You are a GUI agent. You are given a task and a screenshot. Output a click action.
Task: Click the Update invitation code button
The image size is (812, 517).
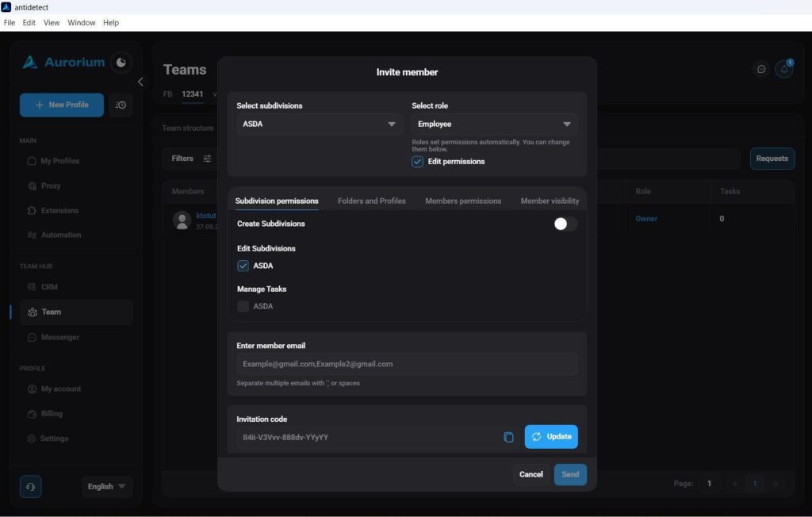[x=551, y=437]
